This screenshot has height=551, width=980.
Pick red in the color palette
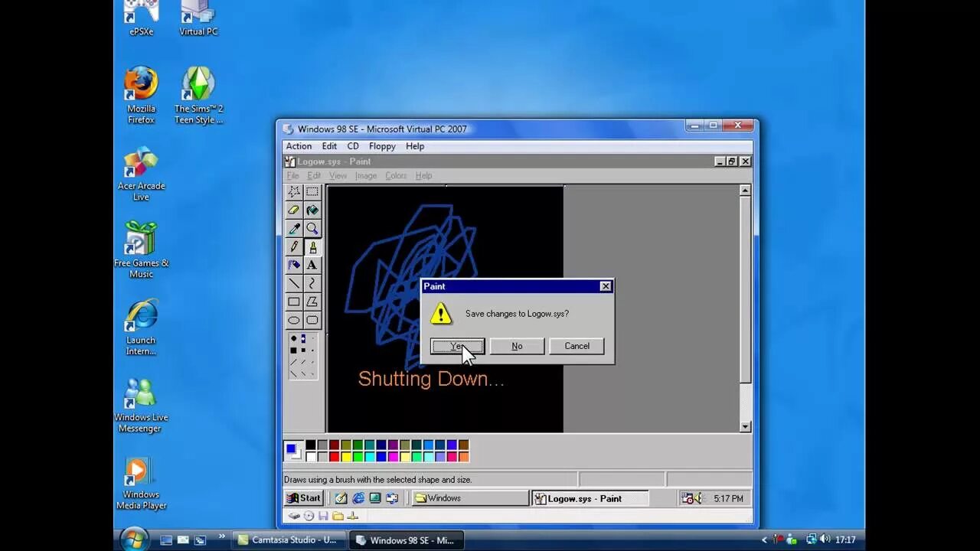tap(334, 457)
